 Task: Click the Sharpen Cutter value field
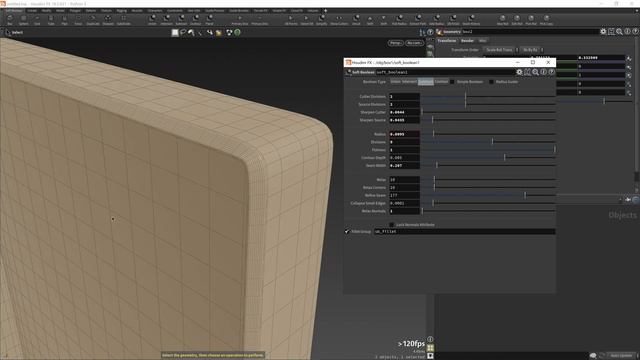click(404, 112)
